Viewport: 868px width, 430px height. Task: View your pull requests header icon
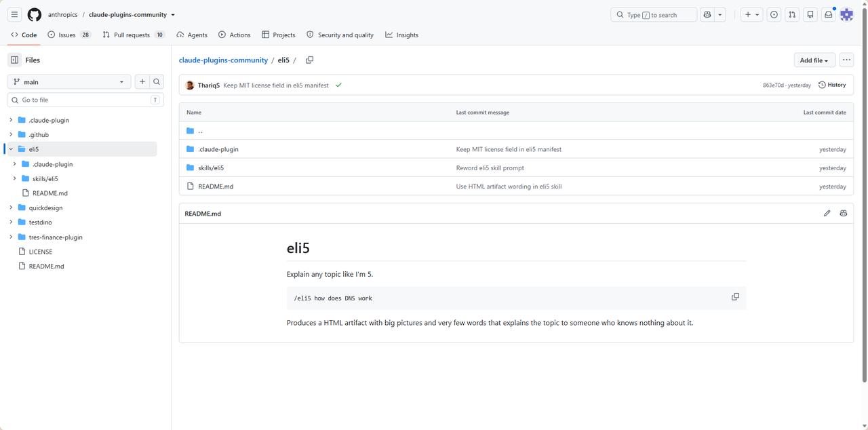point(792,14)
